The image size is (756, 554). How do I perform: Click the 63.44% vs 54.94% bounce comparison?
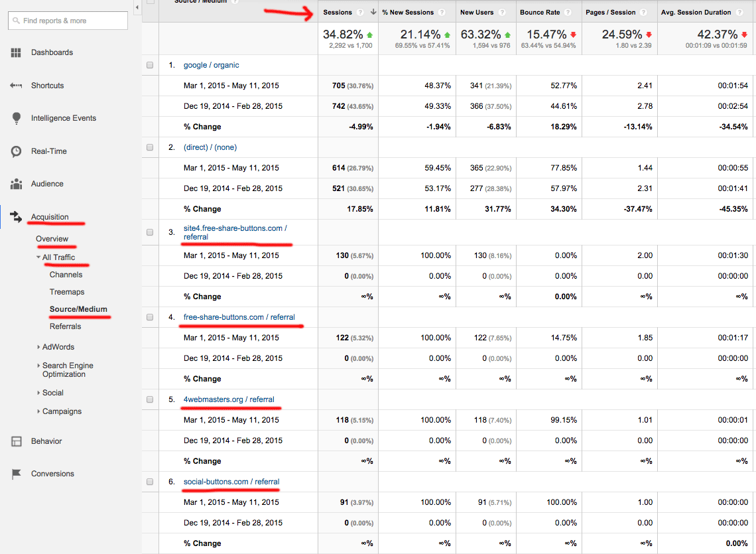pyautogui.click(x=548, y=46)
